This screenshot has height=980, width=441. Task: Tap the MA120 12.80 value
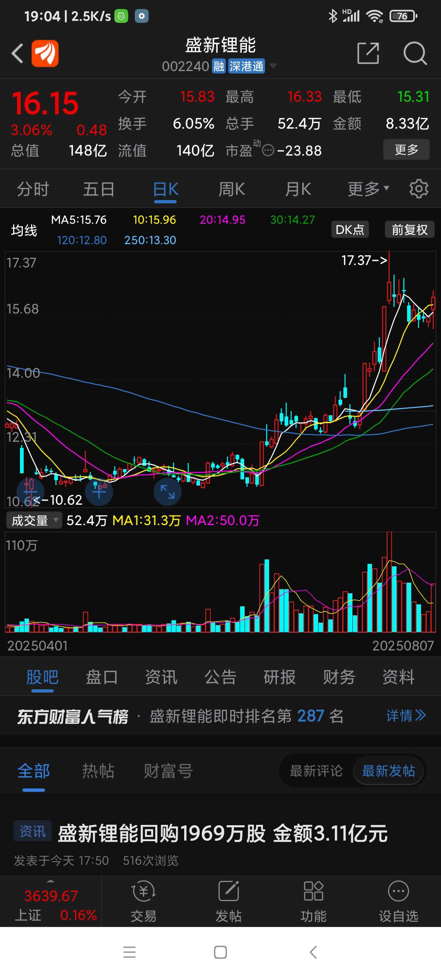click(82, 240)
